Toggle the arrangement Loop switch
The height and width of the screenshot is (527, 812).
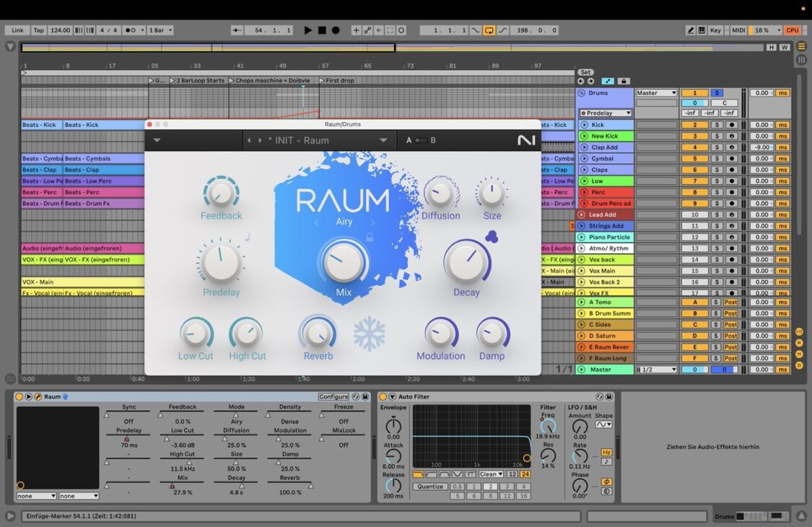pyautogui.click(x=489, y=30)
